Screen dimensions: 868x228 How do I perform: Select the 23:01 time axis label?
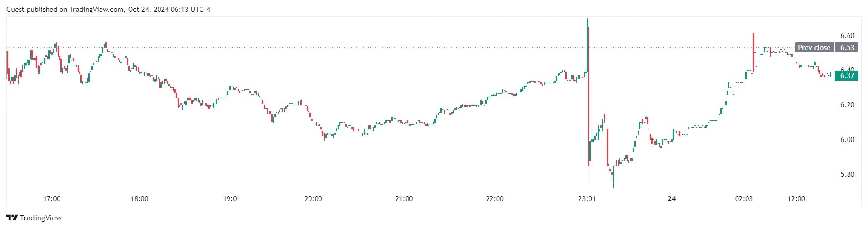pyautogui.click(x=587, y=199)
